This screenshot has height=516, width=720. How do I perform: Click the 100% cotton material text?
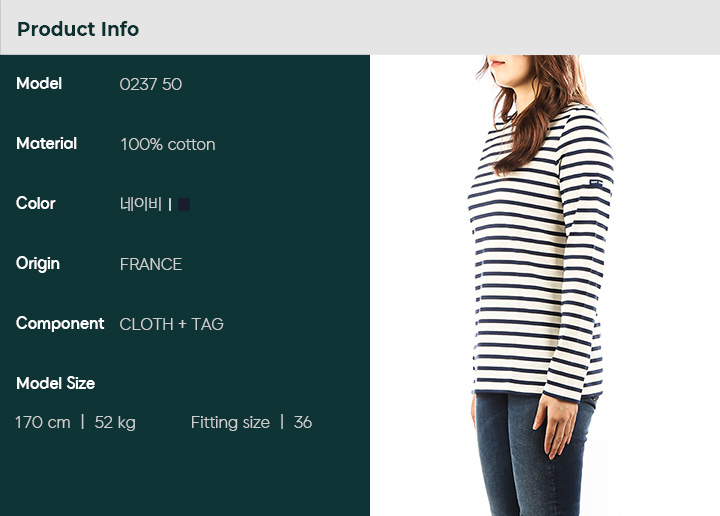(x=168, y=145)
